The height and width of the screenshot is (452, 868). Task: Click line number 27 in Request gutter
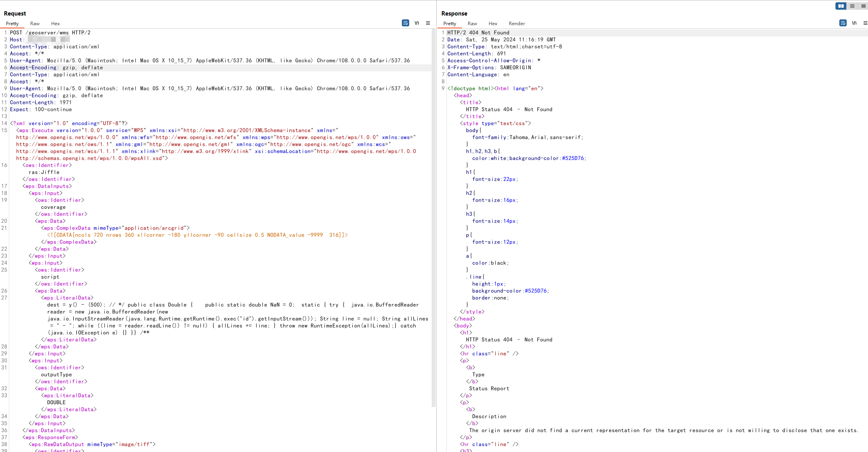coord(4,298)
